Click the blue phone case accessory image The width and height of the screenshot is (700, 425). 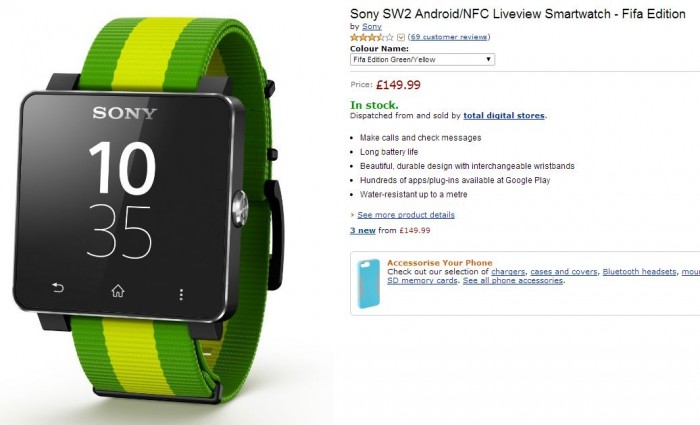click(369, 284)
